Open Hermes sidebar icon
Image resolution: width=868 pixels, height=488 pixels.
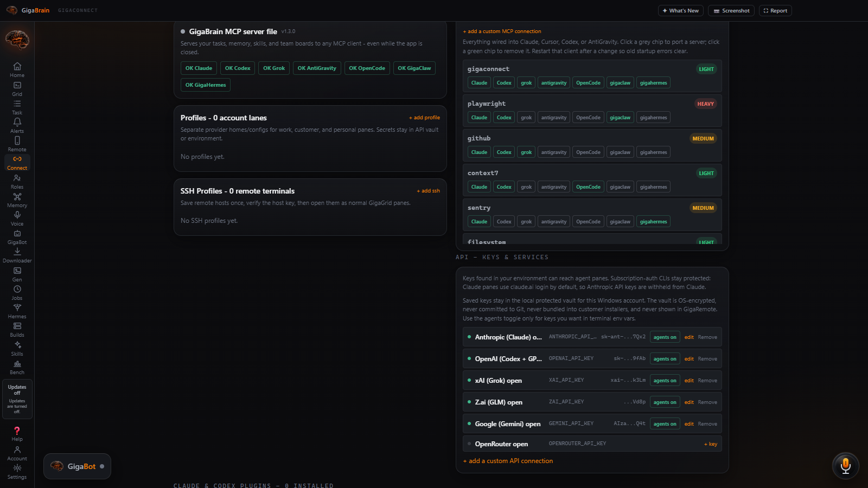(x=17, y=311)
